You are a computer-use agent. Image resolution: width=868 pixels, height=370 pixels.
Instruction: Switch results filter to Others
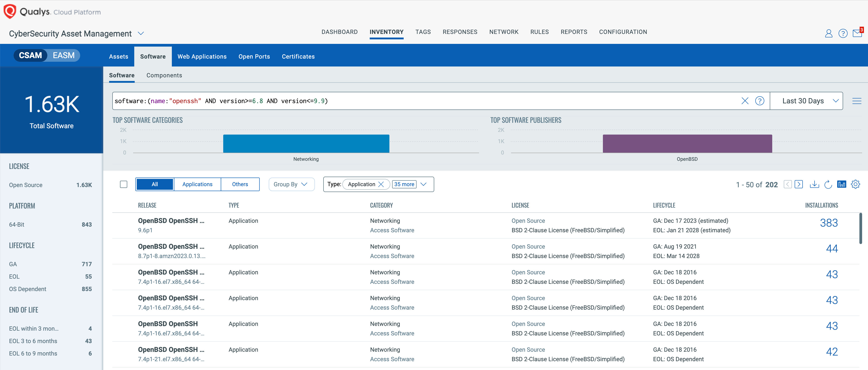[x=240, y=184]
